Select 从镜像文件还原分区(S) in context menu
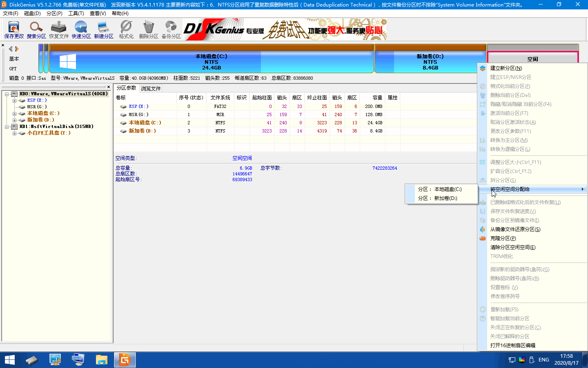 click(532, 229)
